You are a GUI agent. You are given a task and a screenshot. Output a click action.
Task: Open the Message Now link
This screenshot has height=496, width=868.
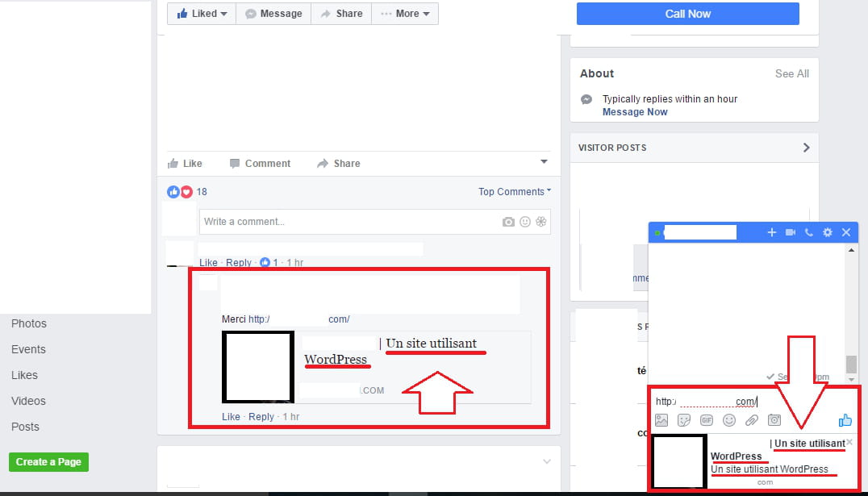pyautogui.click(x=635, y=112)
